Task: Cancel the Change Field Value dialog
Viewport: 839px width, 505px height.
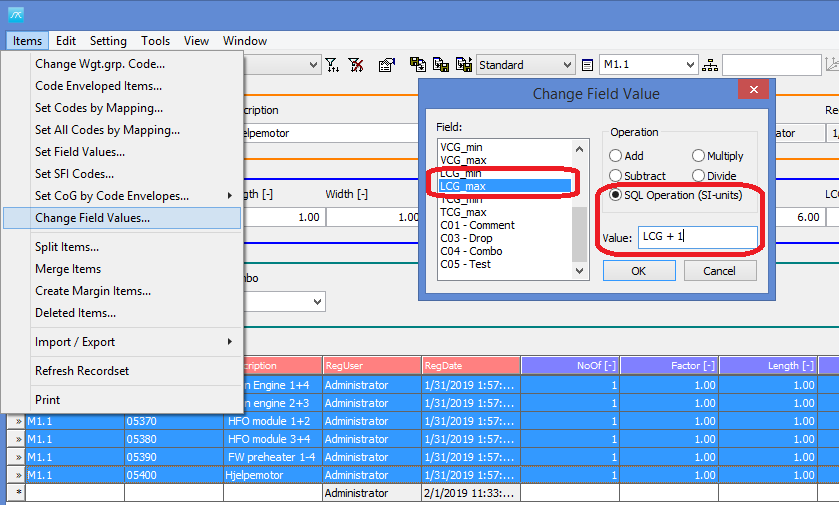Action: point(720,271)
